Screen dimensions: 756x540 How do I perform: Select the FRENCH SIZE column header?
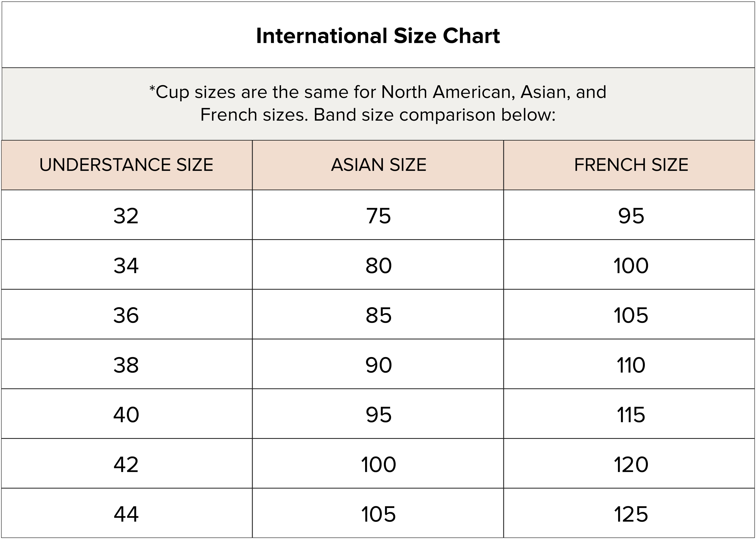click(x=629, y=165)
